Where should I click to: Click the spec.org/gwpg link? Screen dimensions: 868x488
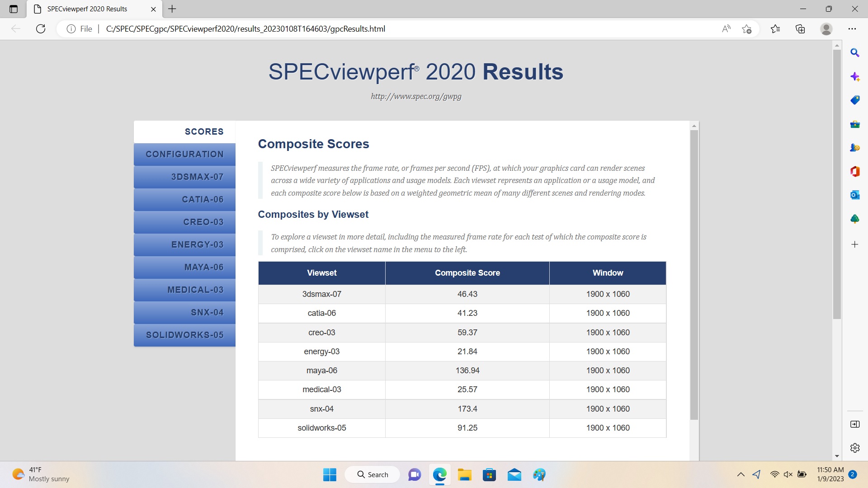(416, 96)
